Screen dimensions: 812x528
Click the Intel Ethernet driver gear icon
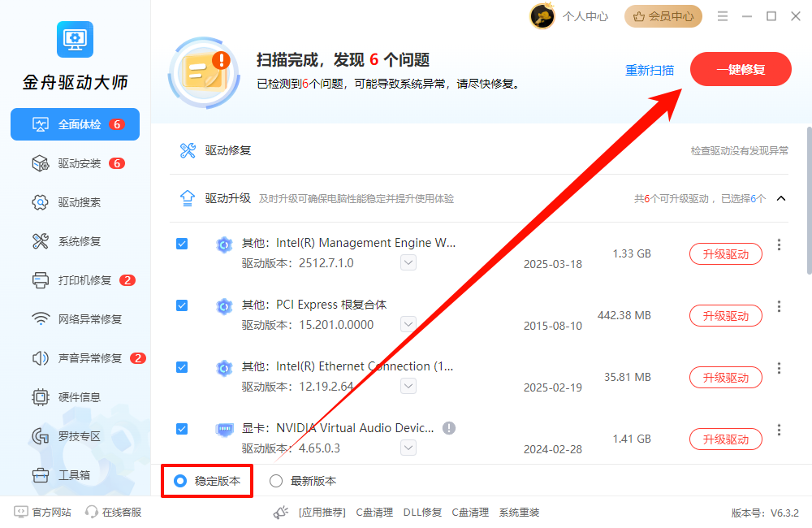coord(224,368)
